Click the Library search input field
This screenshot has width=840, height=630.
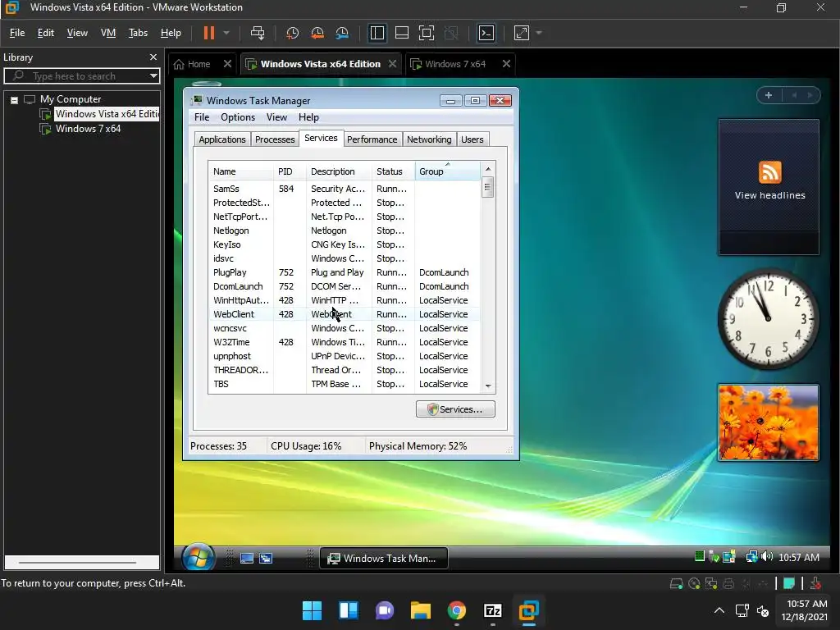(82, 76)
